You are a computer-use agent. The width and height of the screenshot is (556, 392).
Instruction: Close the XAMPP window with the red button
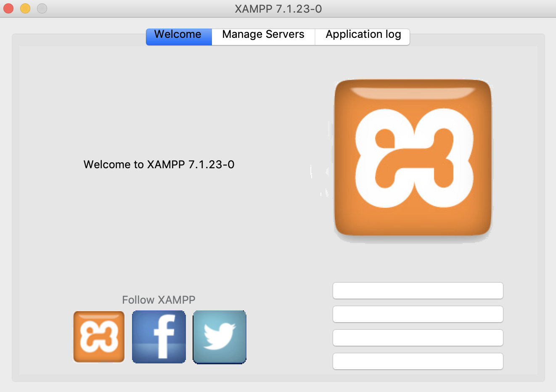point(8,8)
